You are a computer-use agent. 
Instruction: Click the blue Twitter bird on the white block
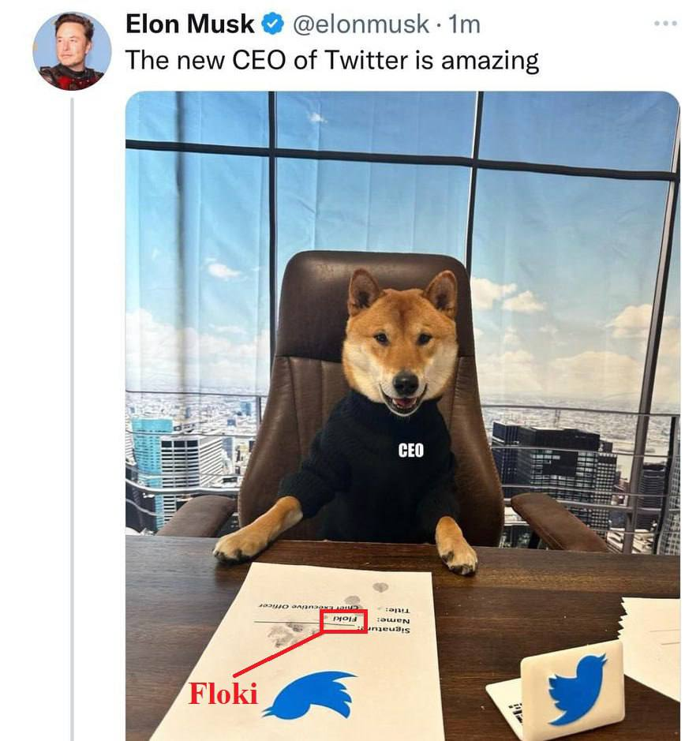[x=577, y=687]
